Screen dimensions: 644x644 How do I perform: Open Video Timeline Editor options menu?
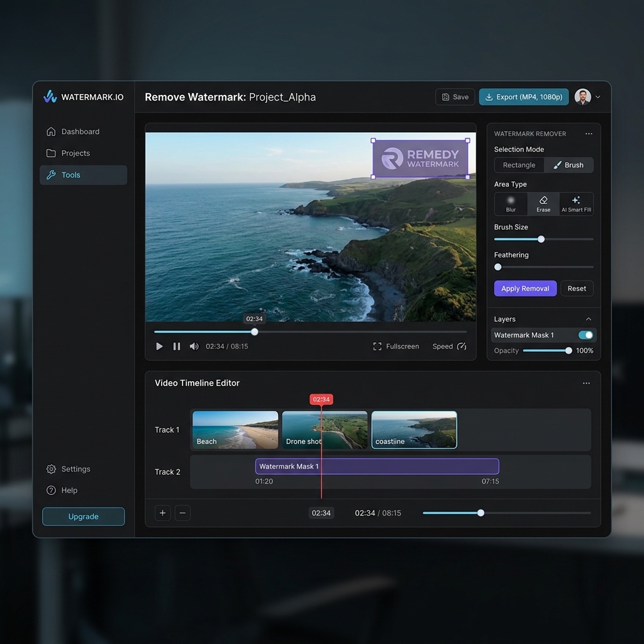point(586,383)
